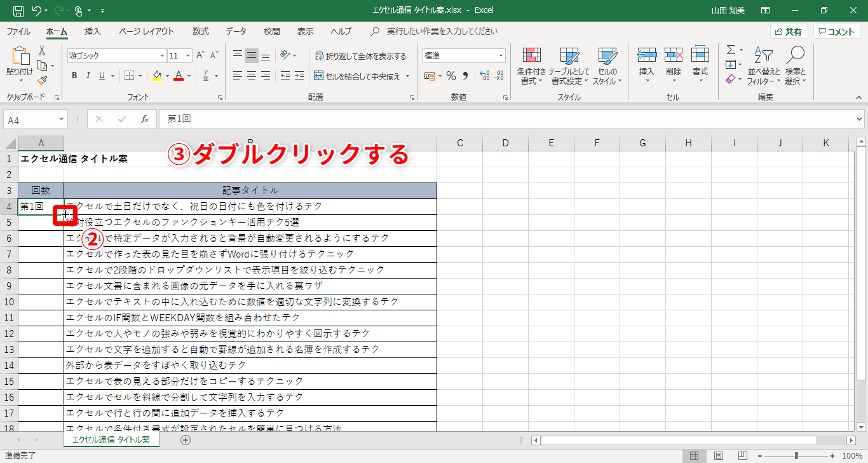Increase decimal places
This screenshot has height=463, width=868.
pyautogui.click(x=484, y=76)
